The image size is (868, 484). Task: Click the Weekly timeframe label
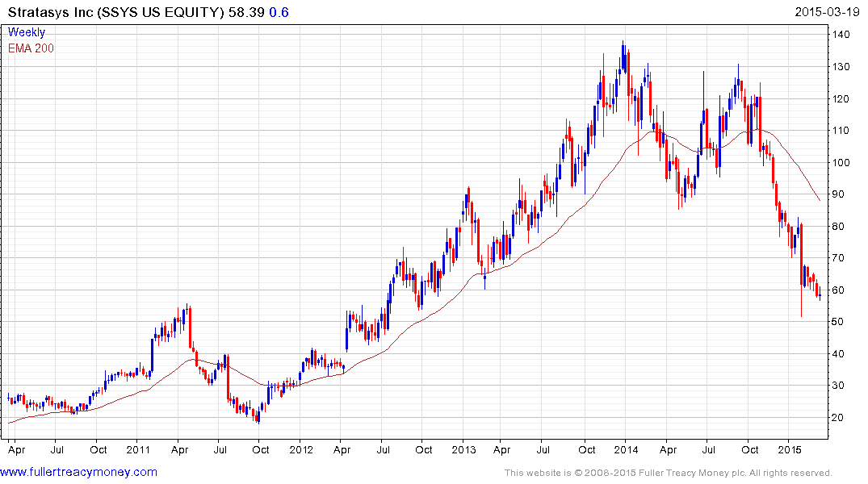click(27, 32)
